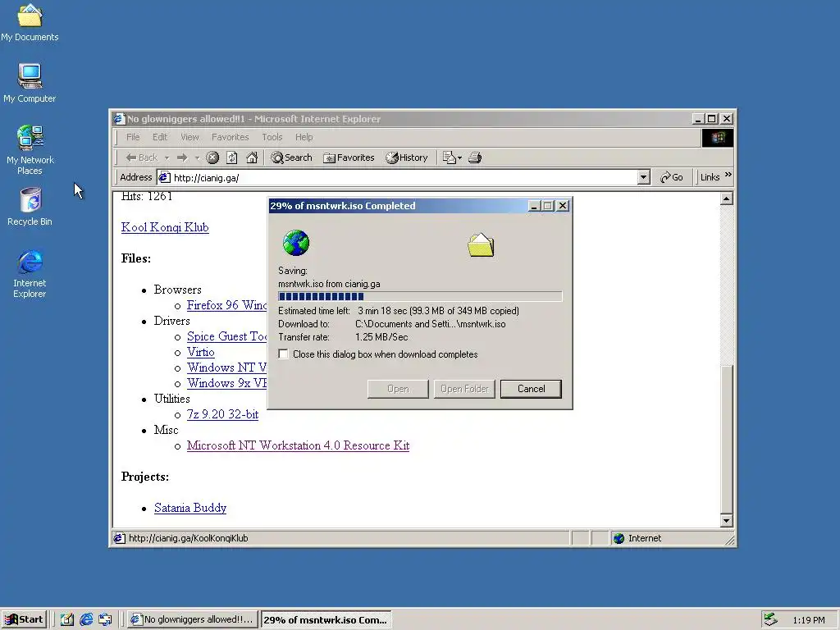Open the Edit menu
The width and height of the screenshot is (840, 630).
tap(160, 137)
